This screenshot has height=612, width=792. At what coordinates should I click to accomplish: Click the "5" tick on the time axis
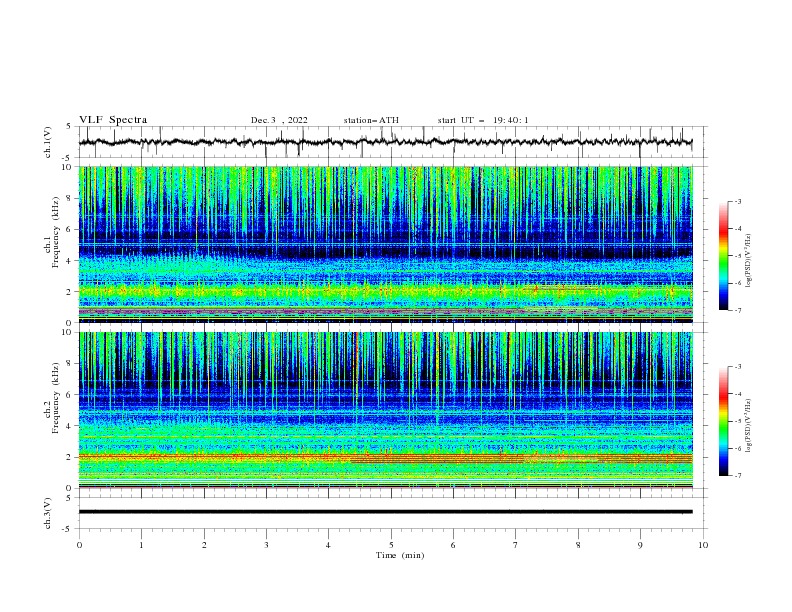click(x=391, y=545)
